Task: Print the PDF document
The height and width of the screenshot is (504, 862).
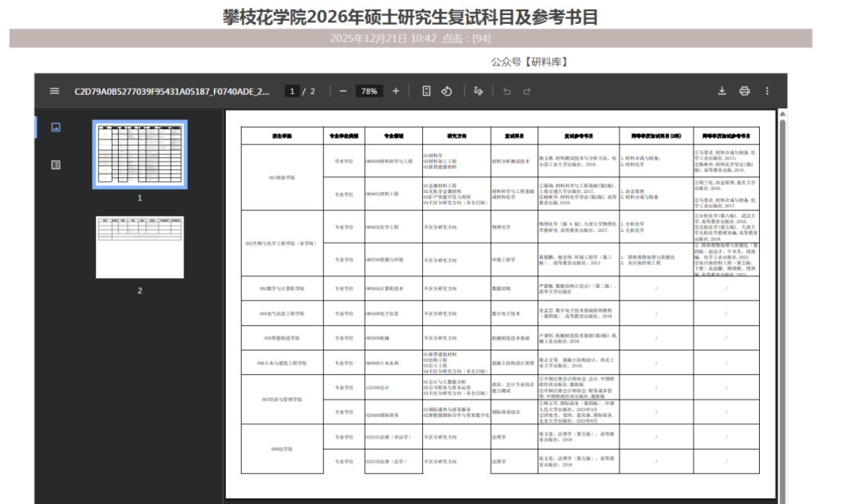Action: pos(745,91)
